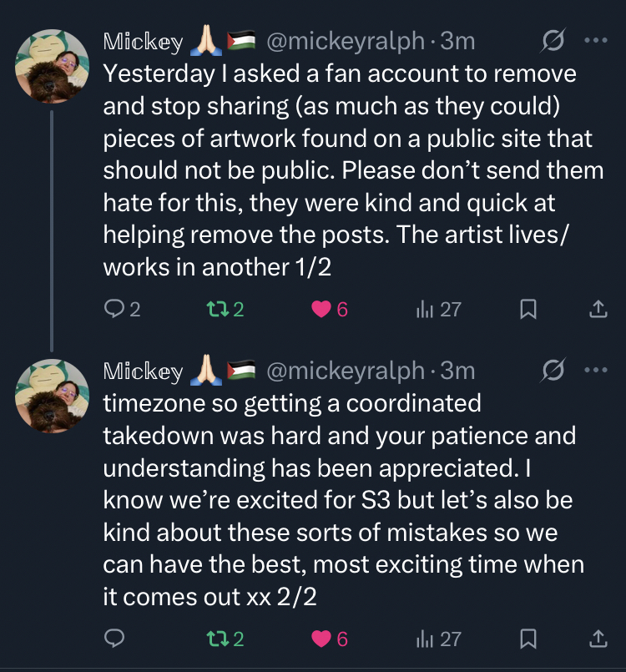Share the first tweet ending 1/2
Screen dimensions: 626x672
[598, 310]
